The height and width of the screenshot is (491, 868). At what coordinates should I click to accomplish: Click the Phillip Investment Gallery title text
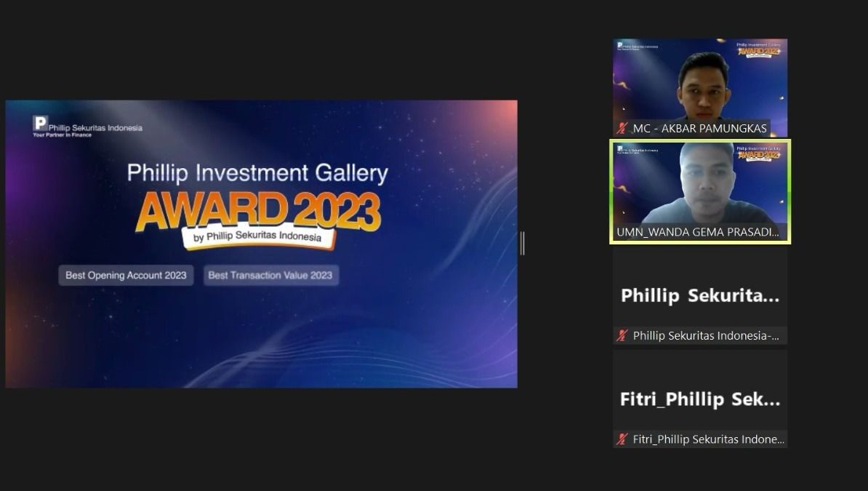click(x=257, y=173)
